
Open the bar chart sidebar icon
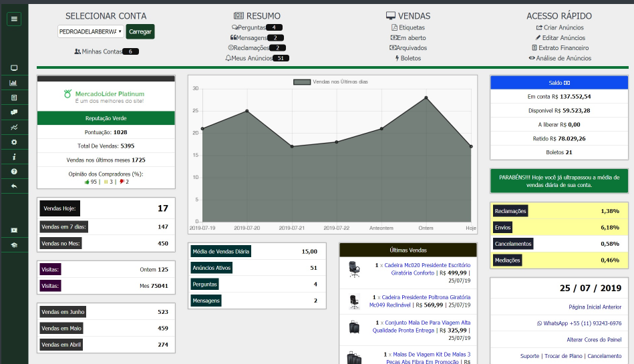coord(13,83)
